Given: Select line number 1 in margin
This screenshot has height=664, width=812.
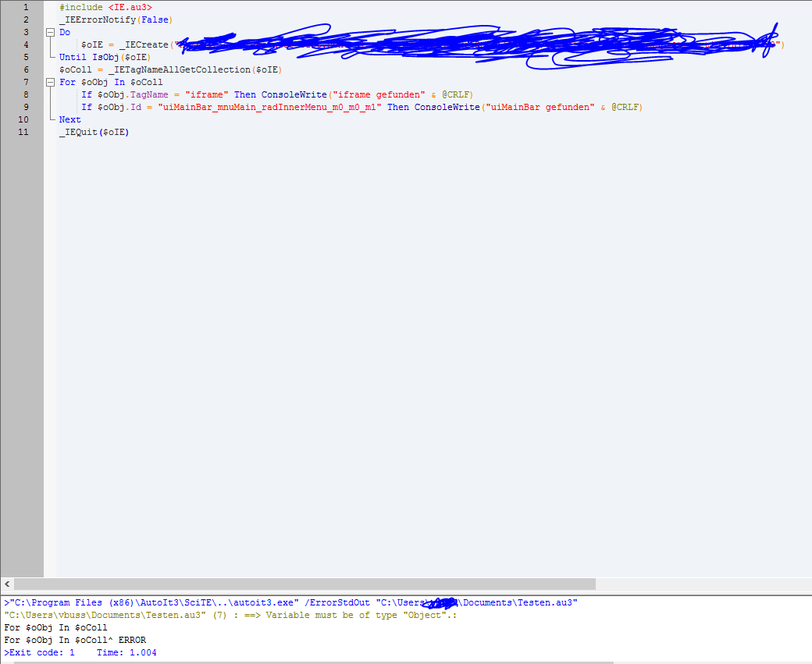Looking at the screenshot, I should (26, 8).
